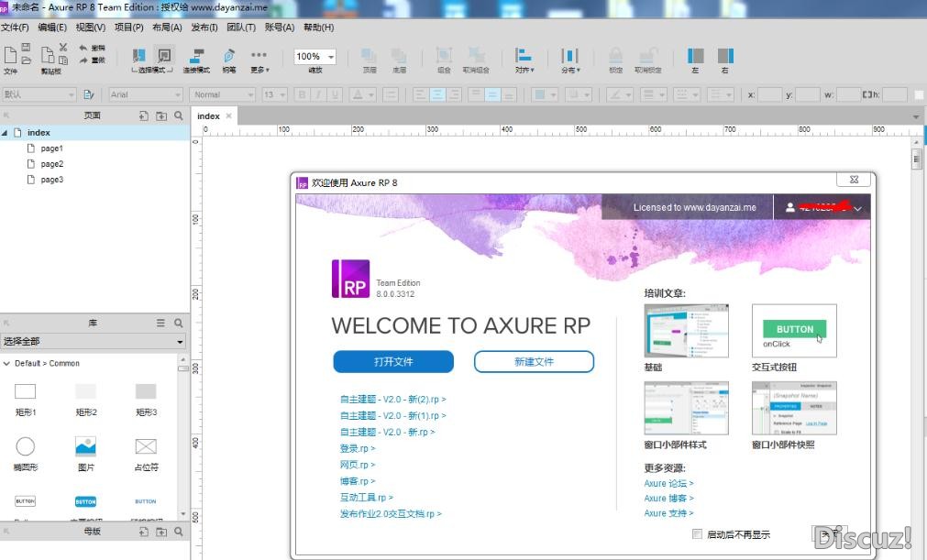Image resolution: width=927 pixels, height=560 pixels.
Task: Open the library selection dropdown
Action: pos(94,342)
